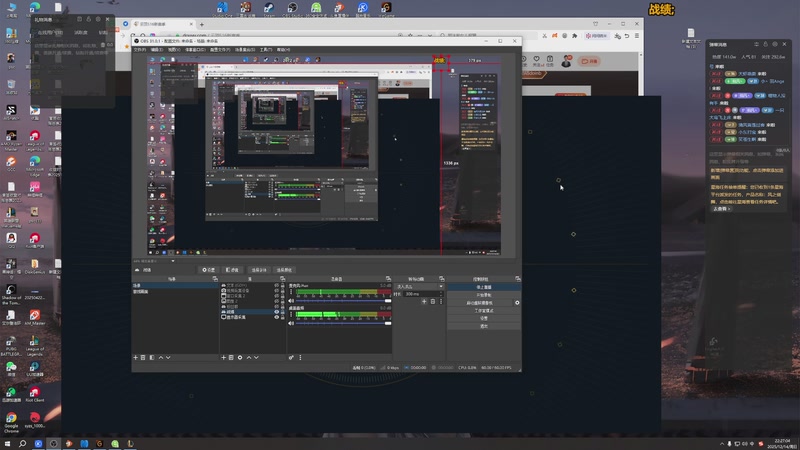The height and width of the screenshot is (450, 800).
Task: Select the highlighted 场景 scene in list
Action: (175, 285)
